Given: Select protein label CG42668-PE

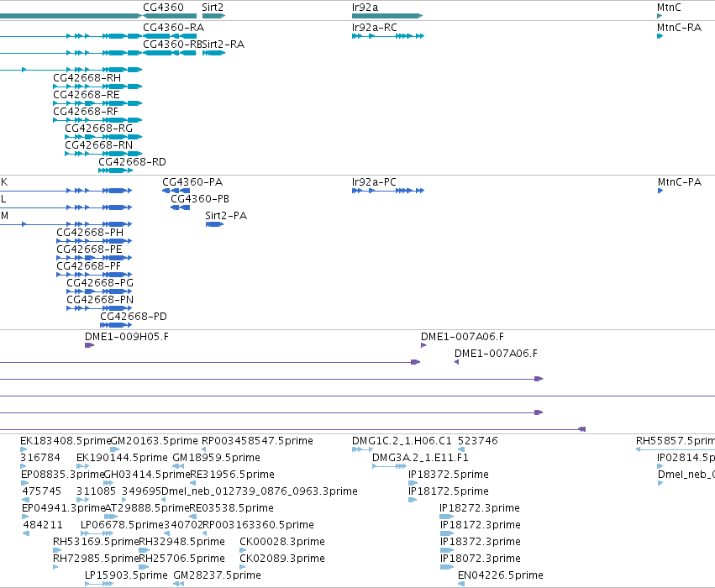Looking at the screenshot, I should pos(89,249).
